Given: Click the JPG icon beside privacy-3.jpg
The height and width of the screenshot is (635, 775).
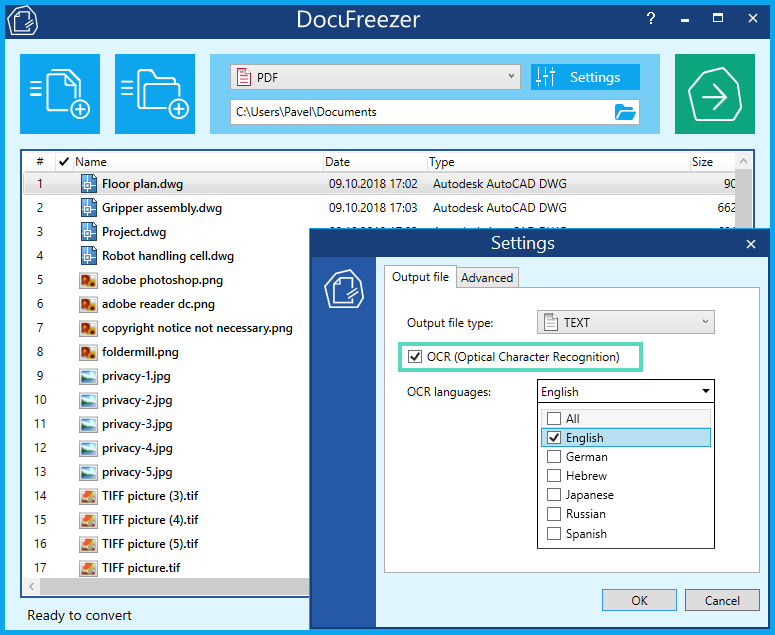Looking at the screenshot, I should (88, 424).
